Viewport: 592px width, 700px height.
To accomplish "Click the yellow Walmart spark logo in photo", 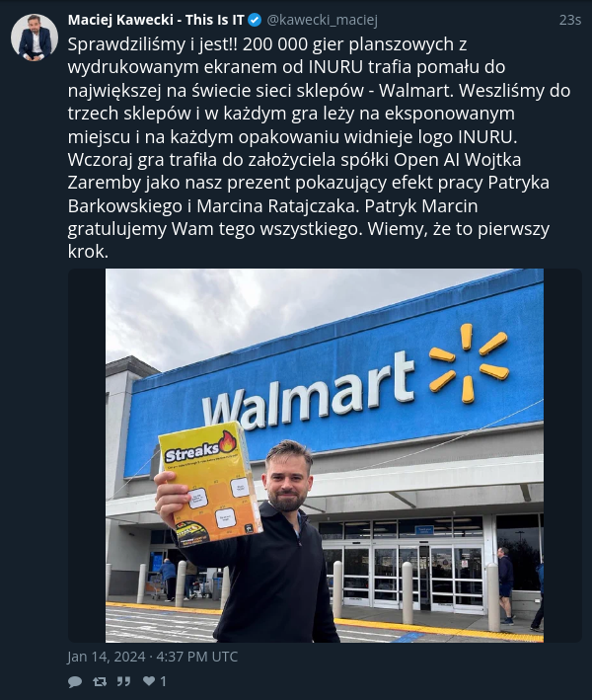I will coord(469,363).
